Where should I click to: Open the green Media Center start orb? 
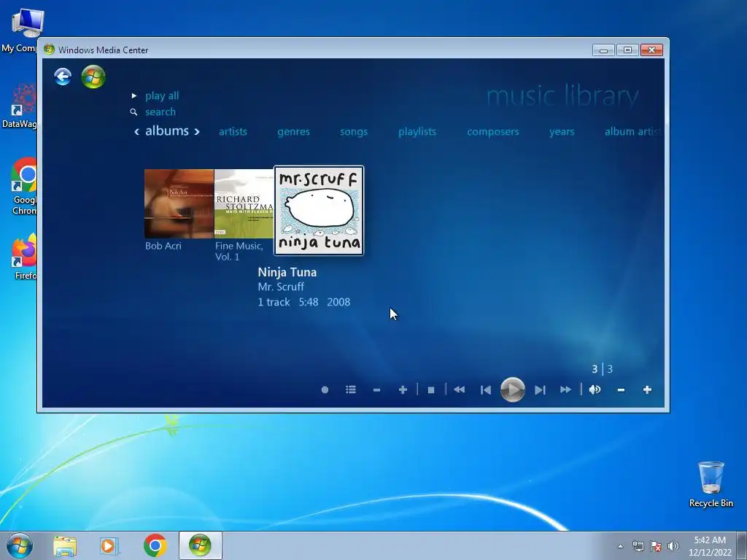pos(93,77)
